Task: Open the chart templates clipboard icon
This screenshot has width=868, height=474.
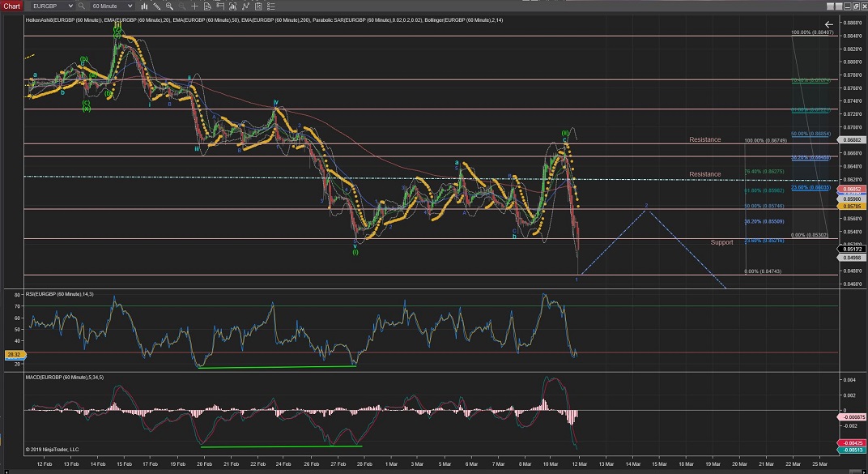Action: (258, 6)
